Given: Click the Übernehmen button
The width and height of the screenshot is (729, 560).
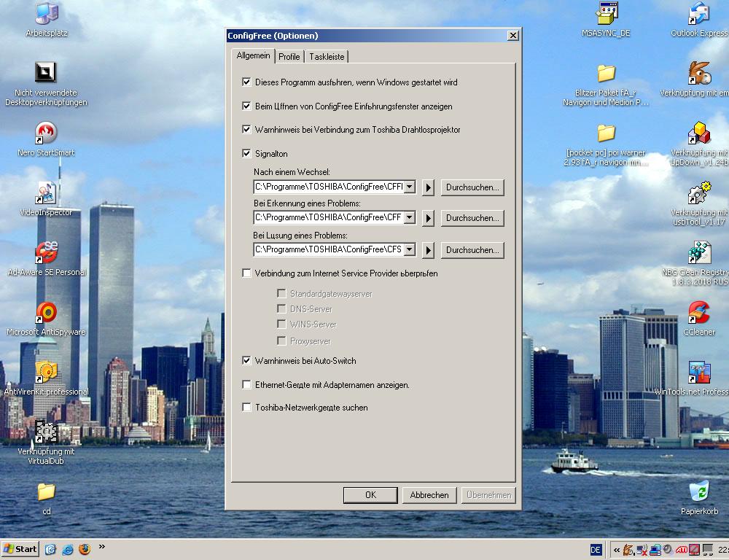Looking at the screenshot, I should click(488, 495).
